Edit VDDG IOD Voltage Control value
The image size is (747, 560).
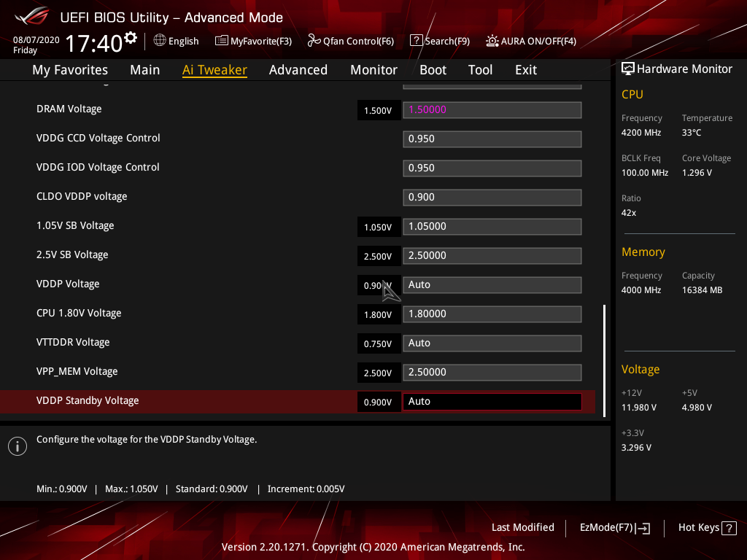coord(492,168)
